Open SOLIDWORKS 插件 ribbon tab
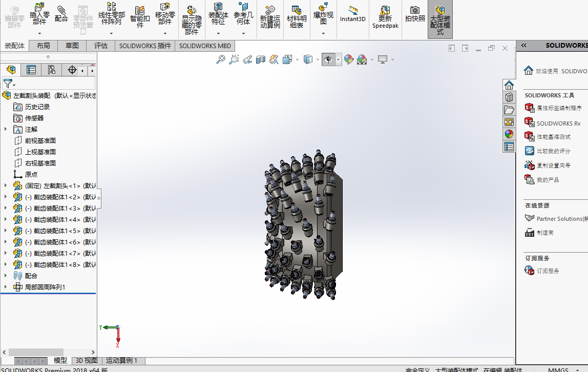The image size is (588, 372). 145,46
